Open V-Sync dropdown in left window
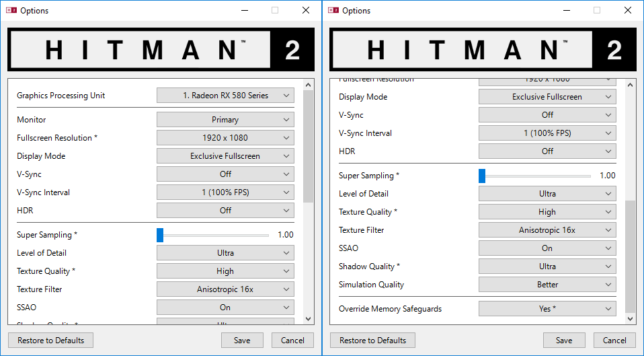This screenshot has height=356, width=644. pyautogui.click(x=225, y=174)
